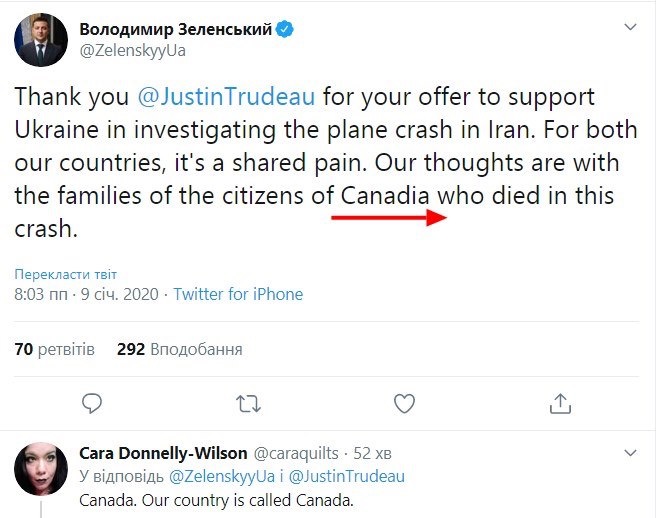View the 70 ретвітів list

point(54,350)
